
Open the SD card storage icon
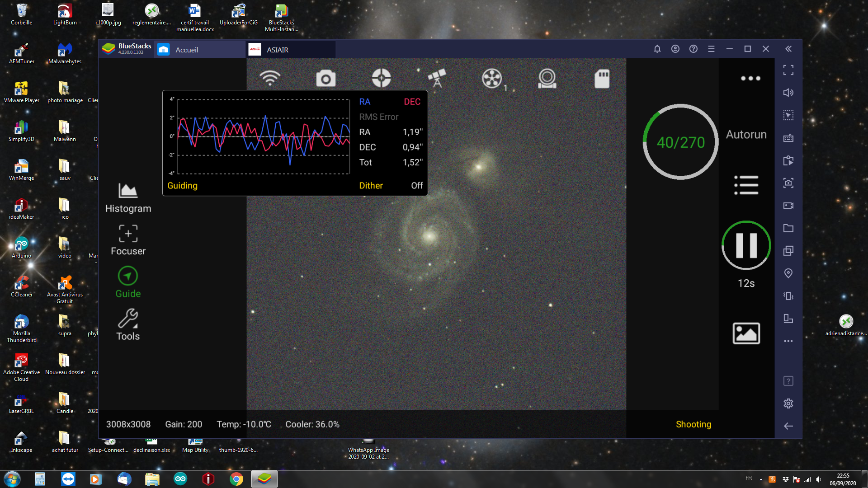(x=602, y=79)
